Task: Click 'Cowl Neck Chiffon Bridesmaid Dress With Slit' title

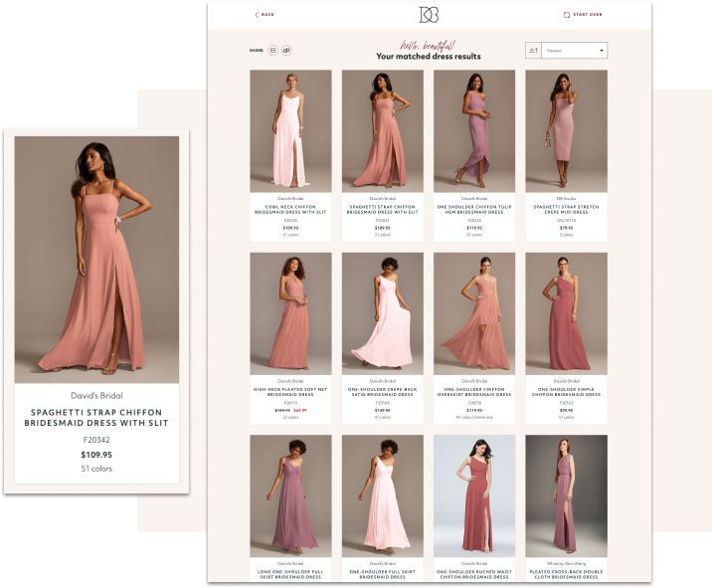Action: pos(290,210)
